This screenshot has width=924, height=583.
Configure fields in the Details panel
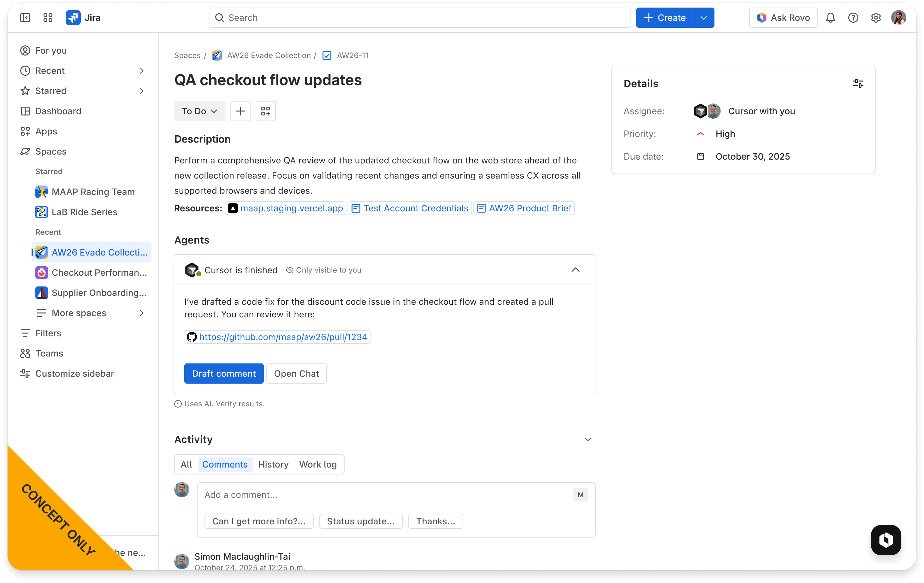[858, 83]
